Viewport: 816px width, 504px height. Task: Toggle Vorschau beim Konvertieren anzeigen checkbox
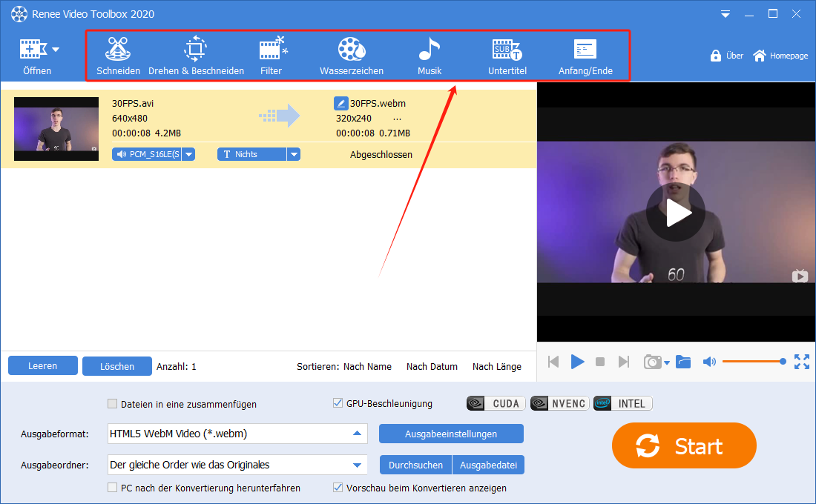pyautogui.click(x=338, y=488)
